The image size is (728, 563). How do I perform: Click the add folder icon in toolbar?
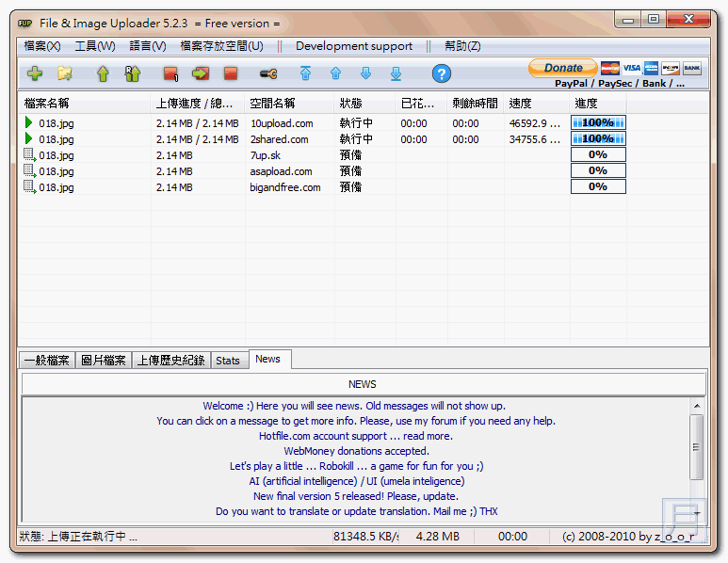(x=65, y=73)
